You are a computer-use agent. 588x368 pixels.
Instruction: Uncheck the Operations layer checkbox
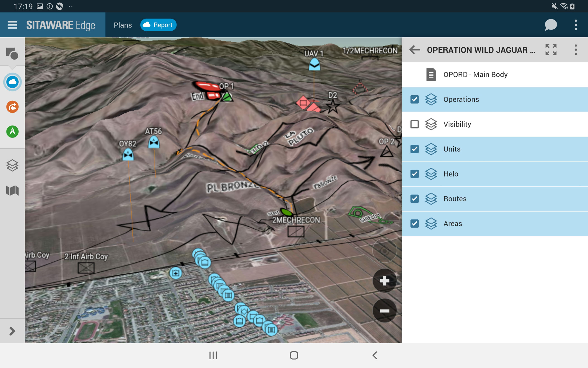pyautogui.click(x=414, y=99)
